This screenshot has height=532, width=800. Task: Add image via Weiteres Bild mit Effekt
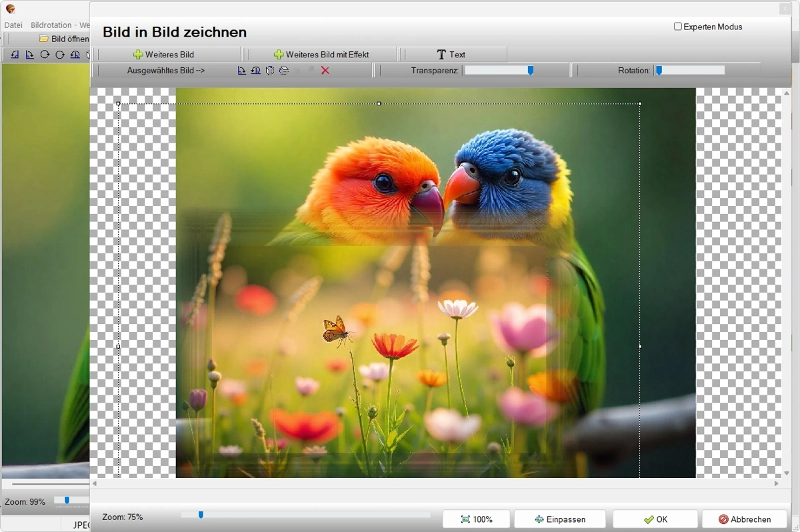tap(321, 55)
